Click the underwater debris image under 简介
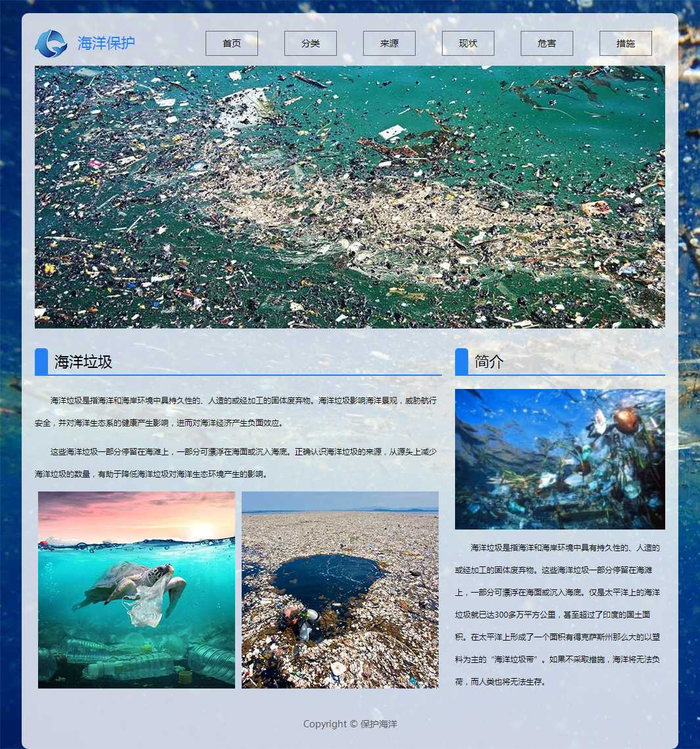The width and height of the screenshot is (700, 749). [559, 459]
